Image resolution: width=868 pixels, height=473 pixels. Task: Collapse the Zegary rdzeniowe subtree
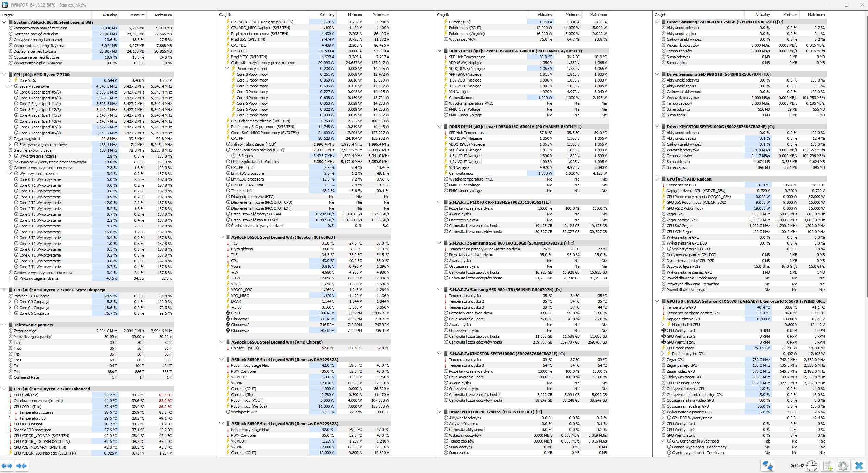(10, 86)
